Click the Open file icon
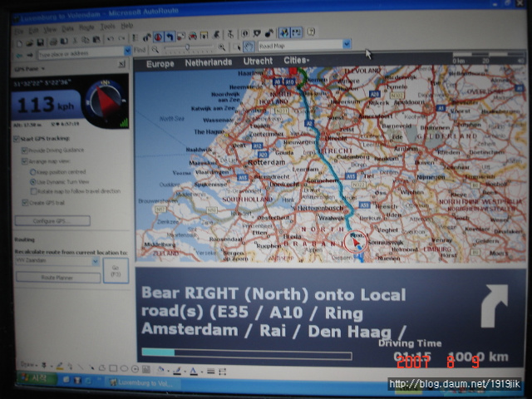The height and width of the screenshot is (399, 532). (x=30, y=43)
